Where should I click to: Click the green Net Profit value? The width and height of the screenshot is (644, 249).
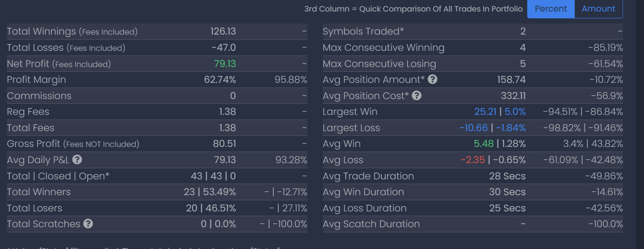(225, 64)
